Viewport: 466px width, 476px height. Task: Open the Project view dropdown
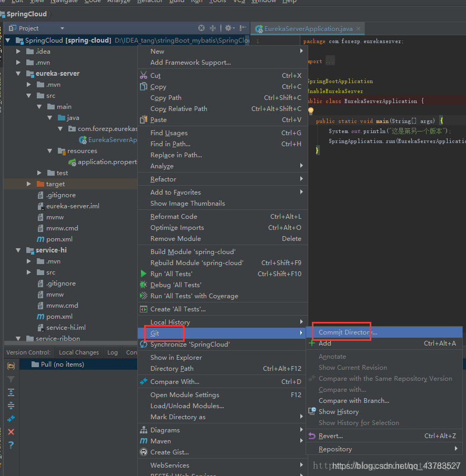62,28
